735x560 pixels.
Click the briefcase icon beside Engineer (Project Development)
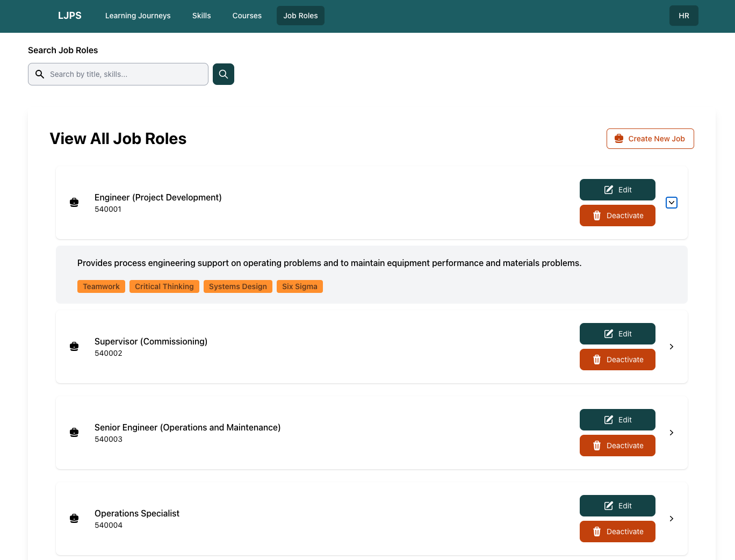click(x=74, y=203)
